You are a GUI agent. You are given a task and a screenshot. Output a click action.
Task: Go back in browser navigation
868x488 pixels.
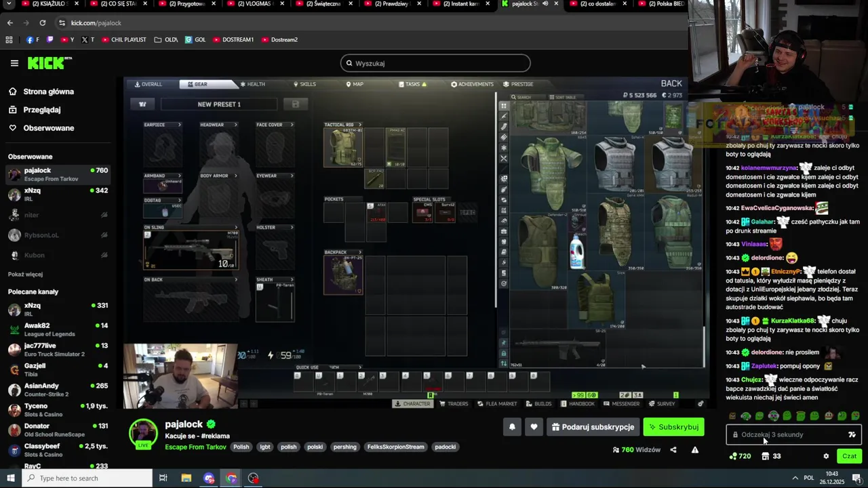(9, 22)
